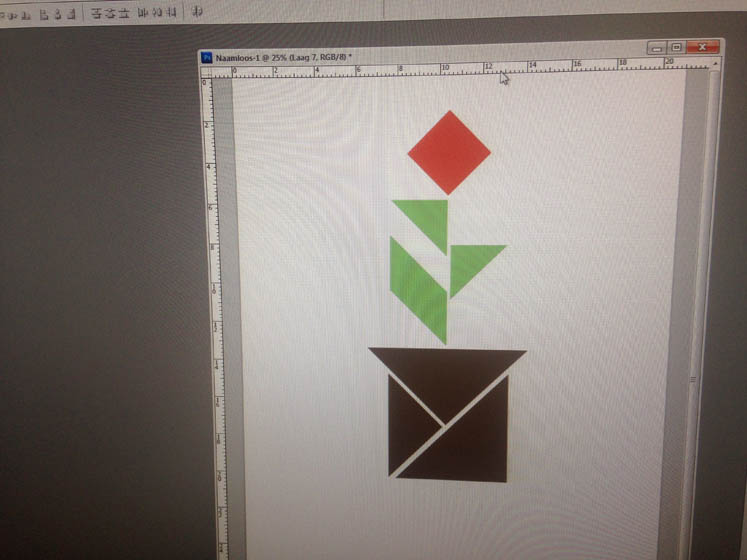Click the Ps icon in document title bar
Screen dimensions: 747x560
point(207,58)
